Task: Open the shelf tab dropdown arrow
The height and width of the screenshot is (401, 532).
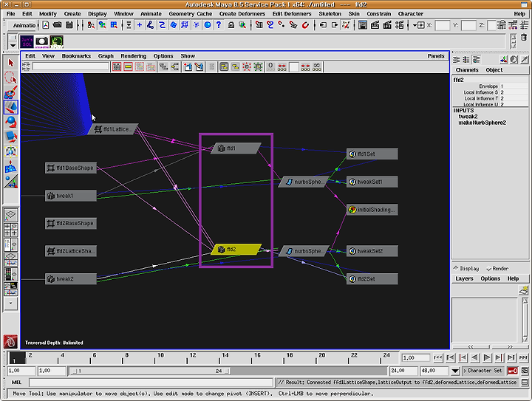Action: click(x=13, y=46)
